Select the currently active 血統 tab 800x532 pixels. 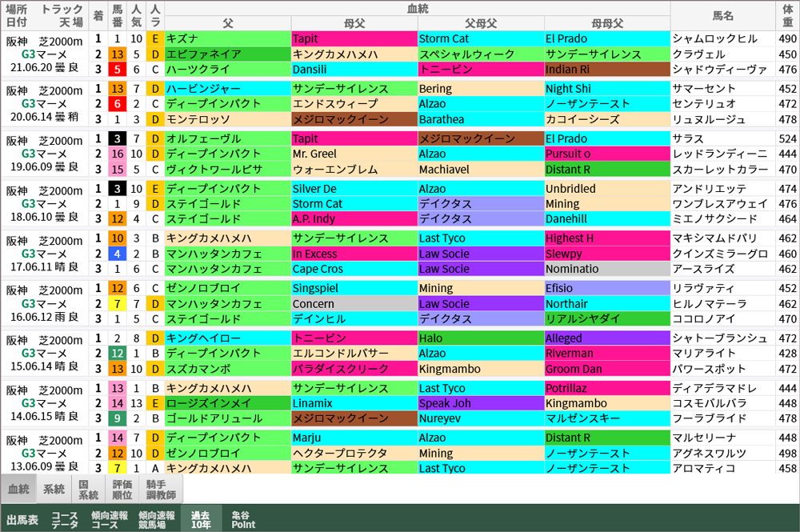click(x=18, y=488)
